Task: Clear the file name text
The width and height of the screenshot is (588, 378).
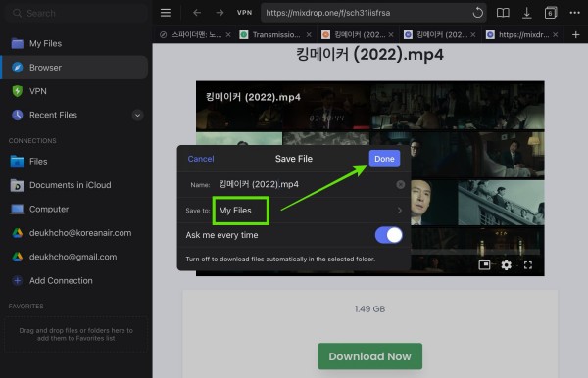Action: (x=401, y=184)
